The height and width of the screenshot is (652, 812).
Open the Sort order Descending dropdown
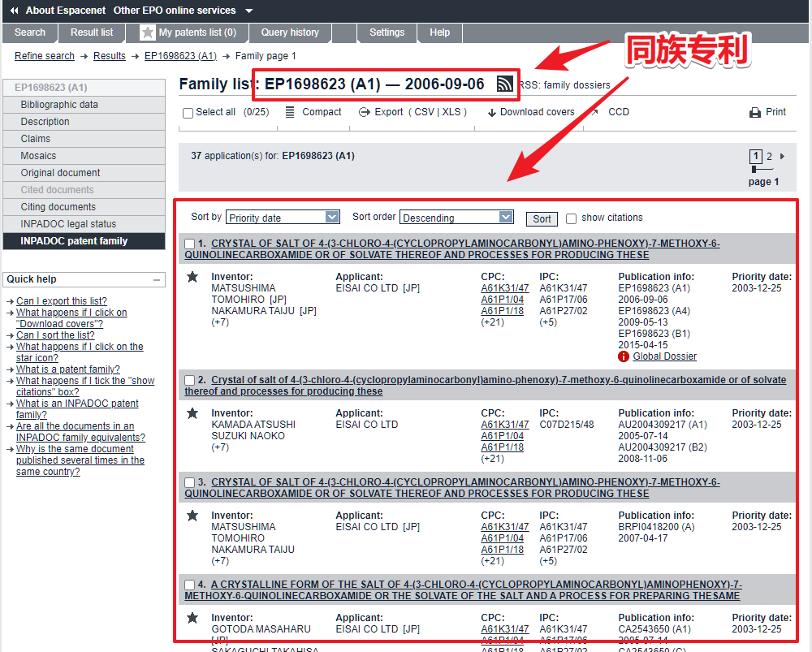pos(456,218)
